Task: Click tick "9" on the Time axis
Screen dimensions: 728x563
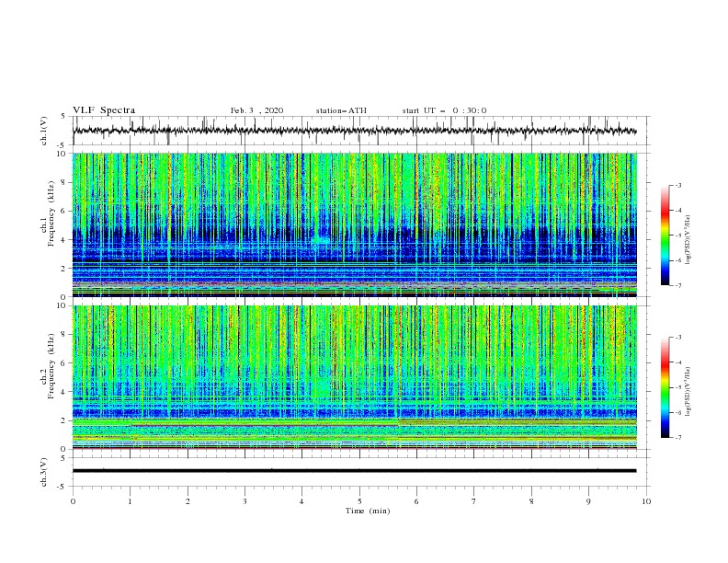Action: pos(588,501)
